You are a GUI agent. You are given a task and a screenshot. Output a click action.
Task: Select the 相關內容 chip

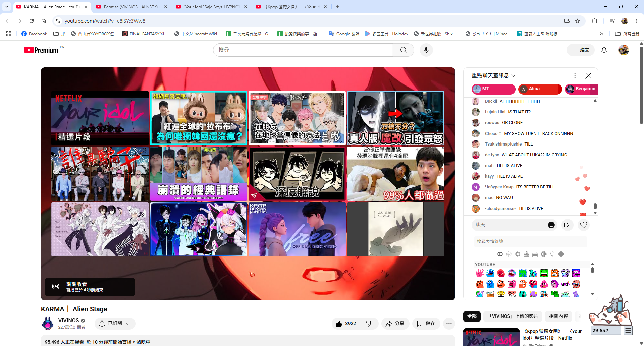558,316
